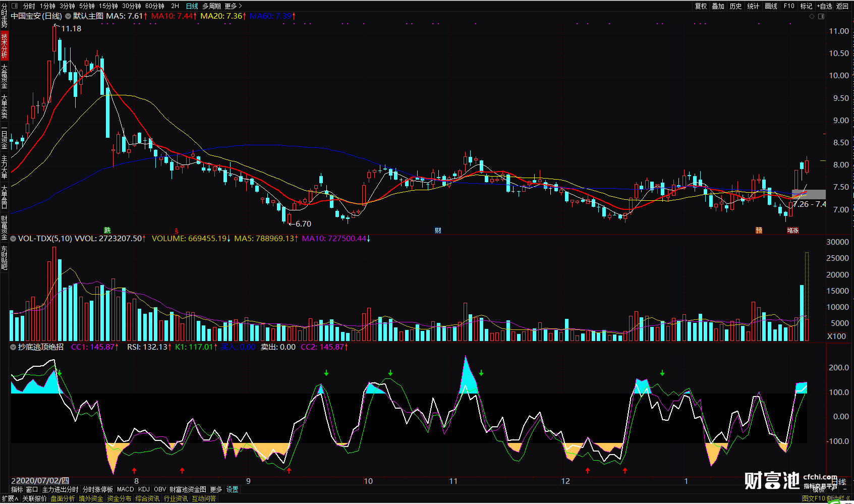Switch to the 5分钟 period
Viewport: 854px width, 504px height.
[x=87, y=6]
